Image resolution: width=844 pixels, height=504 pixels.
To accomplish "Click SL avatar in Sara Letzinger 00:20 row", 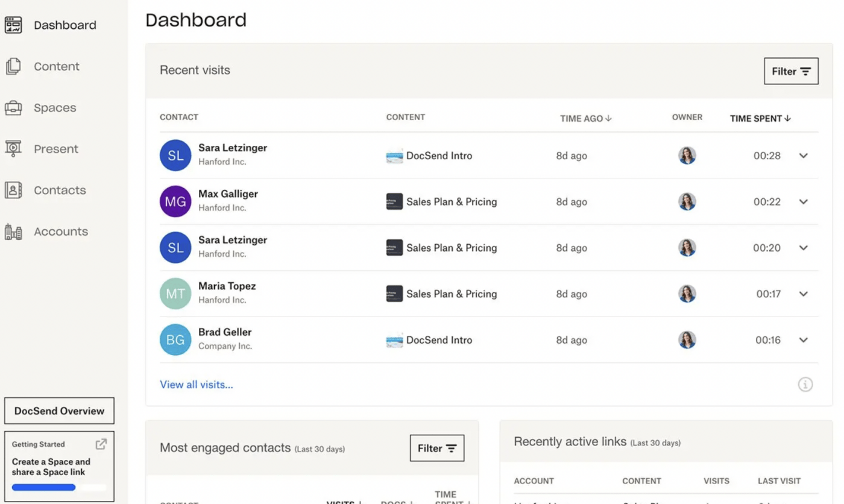I will click(175, 248).
